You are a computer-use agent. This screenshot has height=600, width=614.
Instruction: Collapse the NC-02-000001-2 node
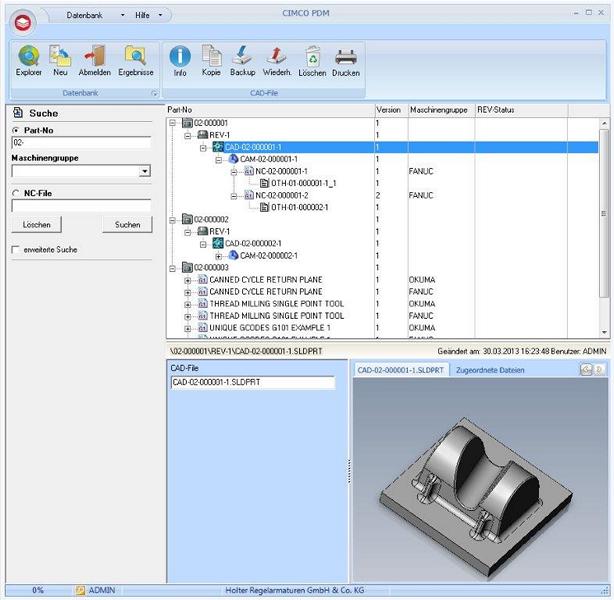pos(234,195)
